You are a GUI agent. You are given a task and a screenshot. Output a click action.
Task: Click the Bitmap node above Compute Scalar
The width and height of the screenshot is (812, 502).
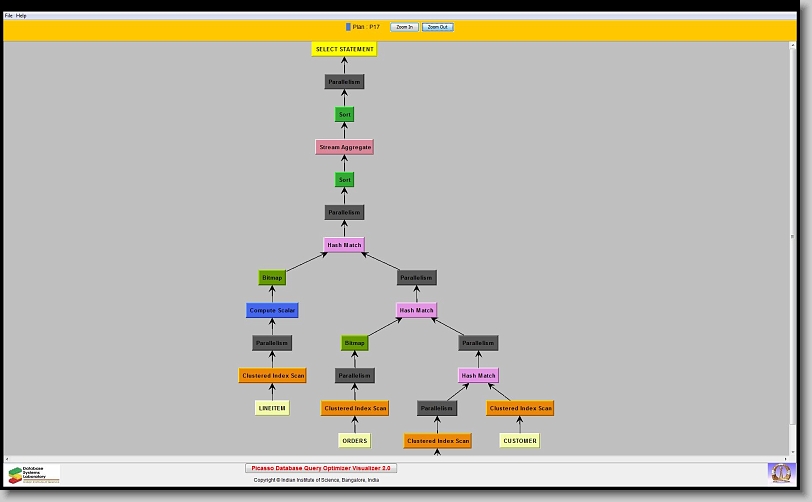[x=272, y=278]
